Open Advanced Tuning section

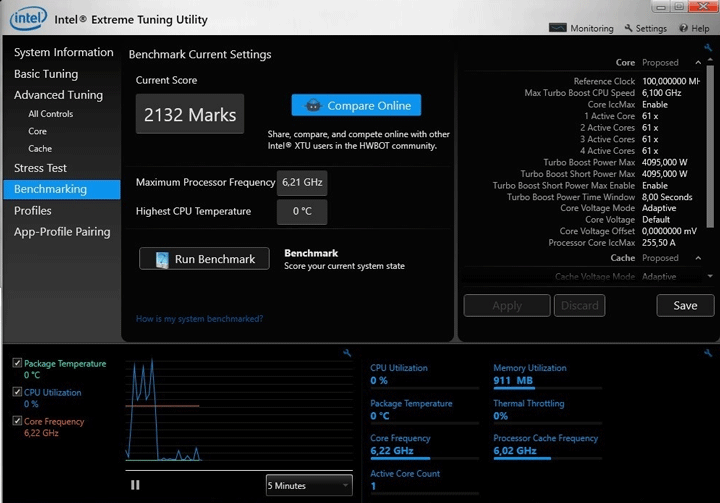58,95
